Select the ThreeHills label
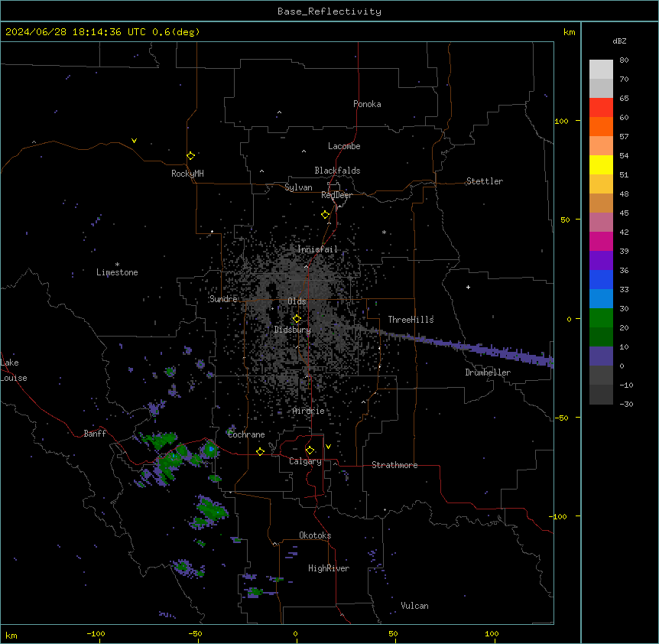 411,320
